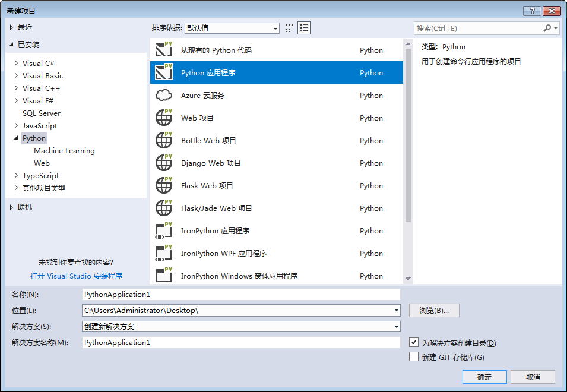Viewport: 567px width, 392px height.
Task: Select the Flask Web 项目 template name
Action: coord(207,185)
